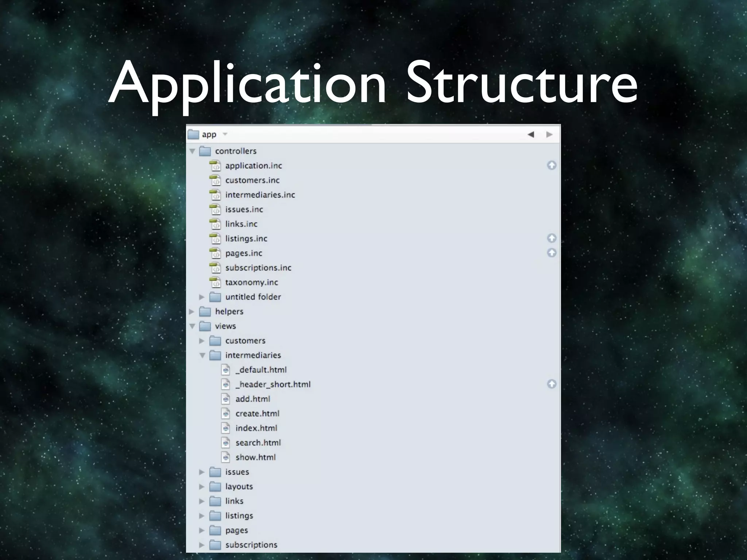Expand the untitled folder
The height and width of the screenshot is (560, 747).
click(202, 297)
